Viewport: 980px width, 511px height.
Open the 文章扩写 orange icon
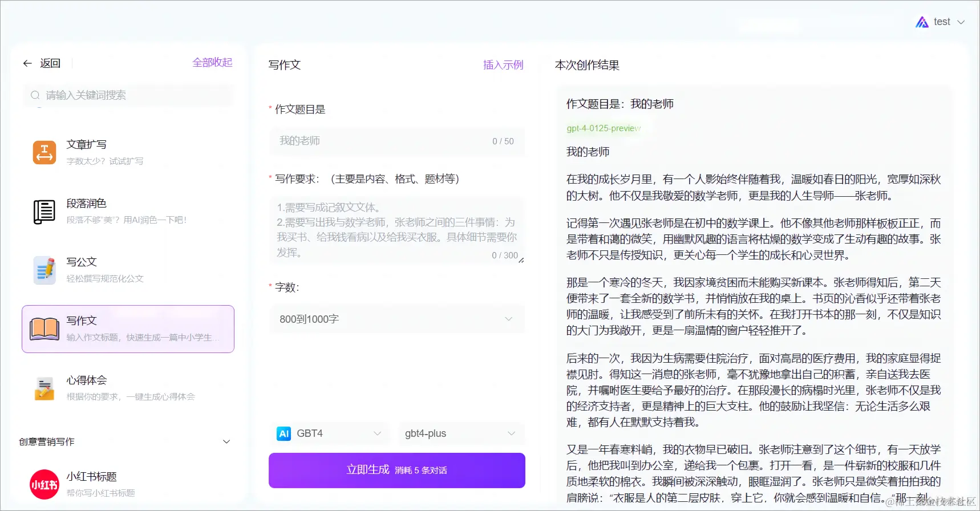coord(44,152)
